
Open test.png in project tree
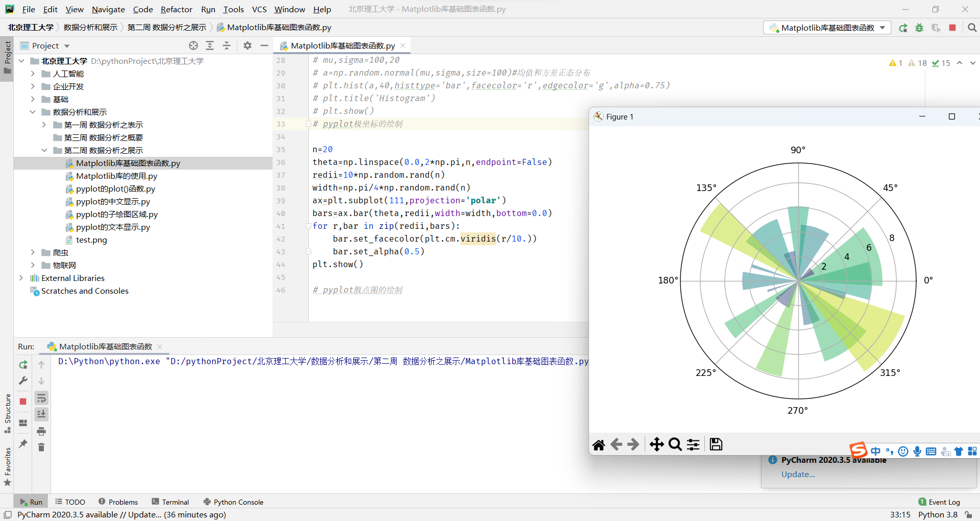pyautogui.click(x=91, y=240)
